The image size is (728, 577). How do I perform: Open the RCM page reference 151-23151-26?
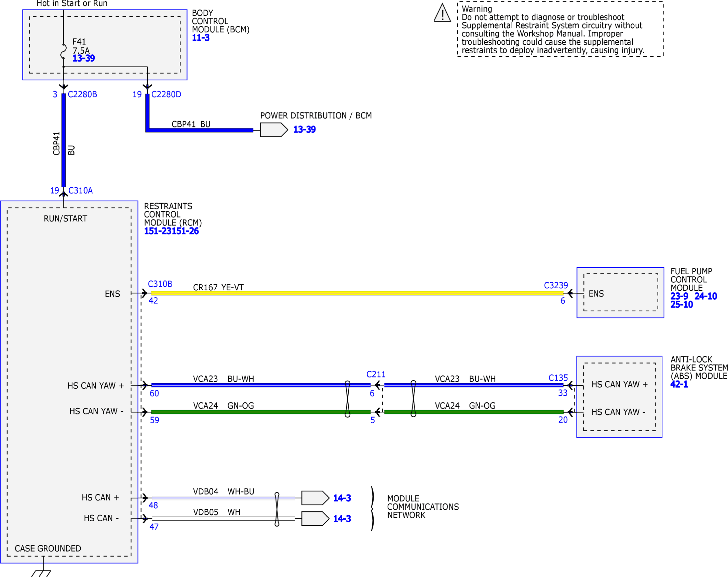point(171,231)
